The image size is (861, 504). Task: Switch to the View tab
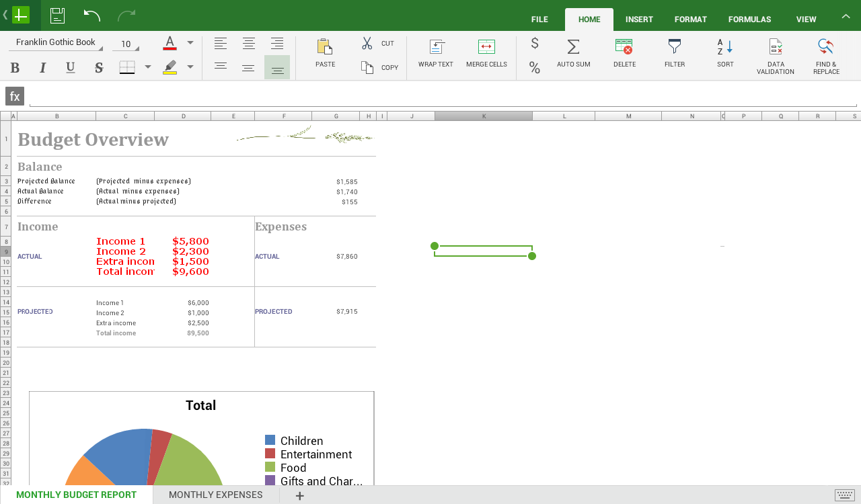click(807, 19)
